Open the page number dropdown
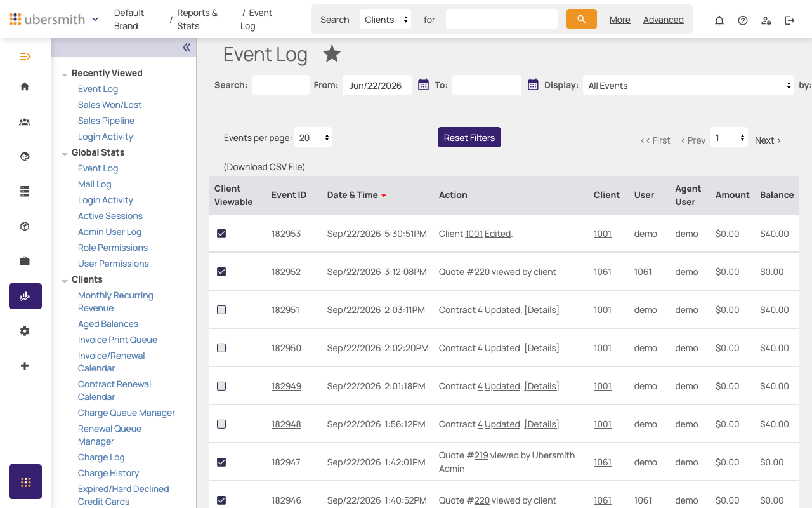The height and width of the screenshot is (508, 812). click(x=729, y=138)
